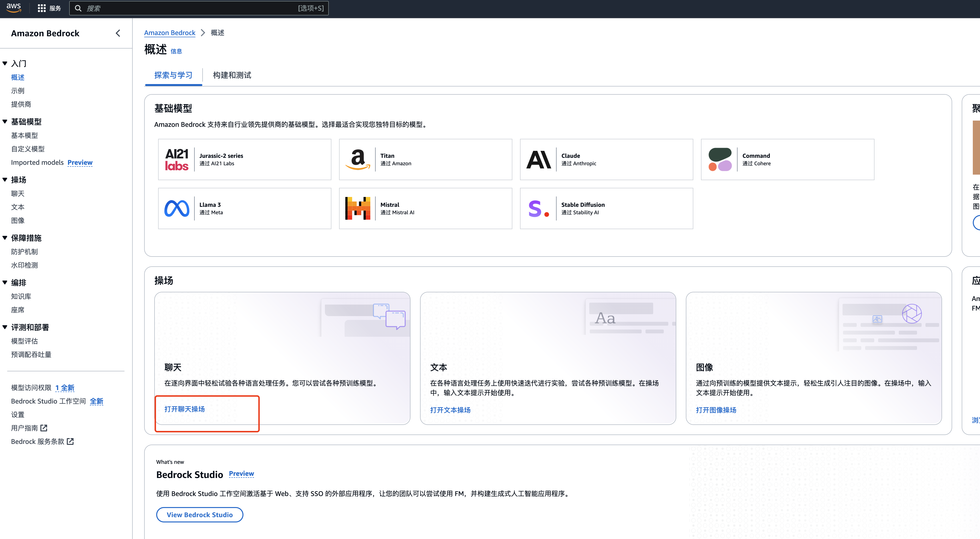Open 基本模型 in the sidebar

[x=24, y=135]
